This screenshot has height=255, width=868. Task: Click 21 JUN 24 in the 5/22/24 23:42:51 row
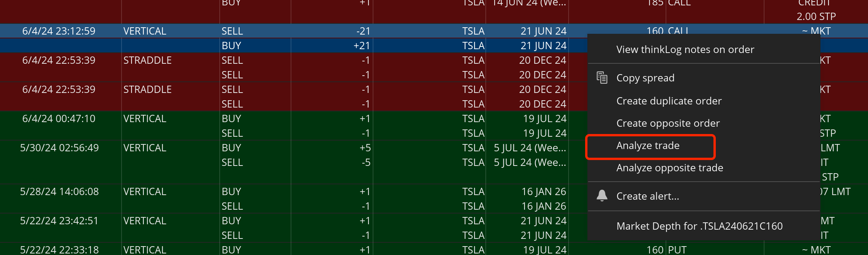click(544, 221)
